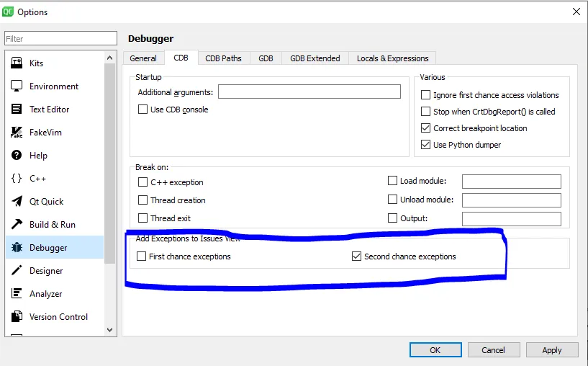The image size is (588, 366).
Task: Click the Cancel button
Action: pyautogui.click(x=494, y=350)
